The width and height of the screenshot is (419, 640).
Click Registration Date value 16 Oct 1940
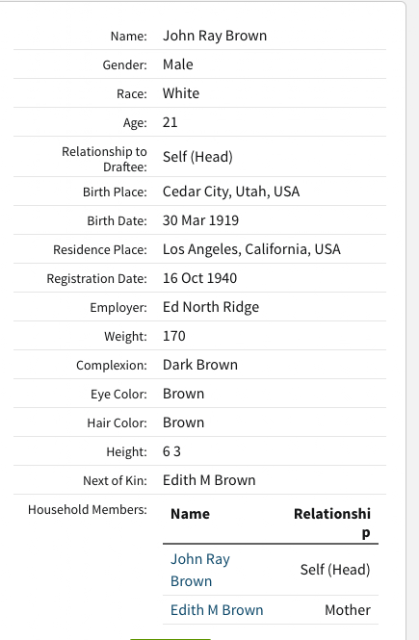[200, 278]
